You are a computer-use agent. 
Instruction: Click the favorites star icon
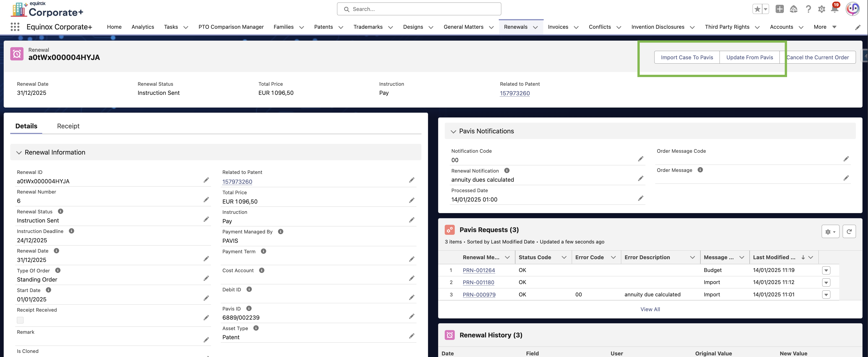[757, 9]
